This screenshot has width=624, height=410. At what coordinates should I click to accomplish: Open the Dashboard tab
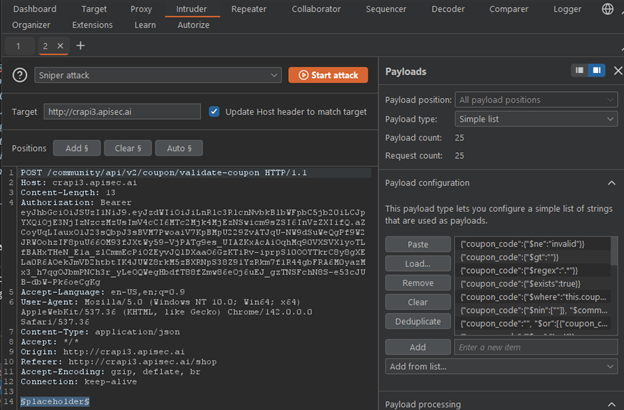coord(35,9)
